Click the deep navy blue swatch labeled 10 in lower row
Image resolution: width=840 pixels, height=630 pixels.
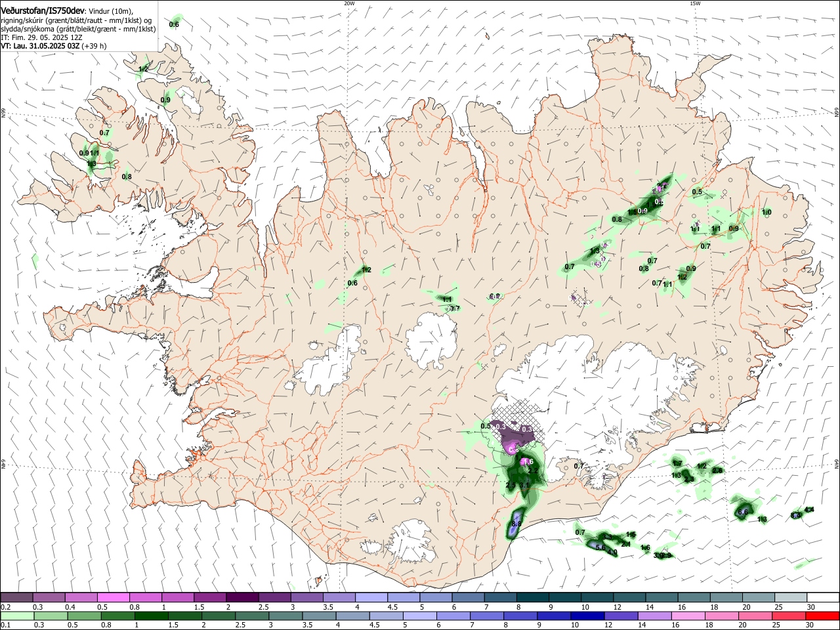[x=587, y=616]
